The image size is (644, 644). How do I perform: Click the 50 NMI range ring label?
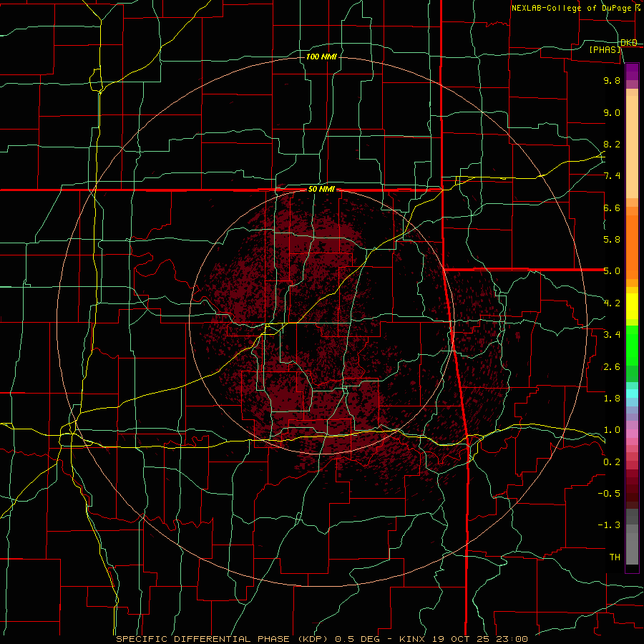(x=321, y=190)
